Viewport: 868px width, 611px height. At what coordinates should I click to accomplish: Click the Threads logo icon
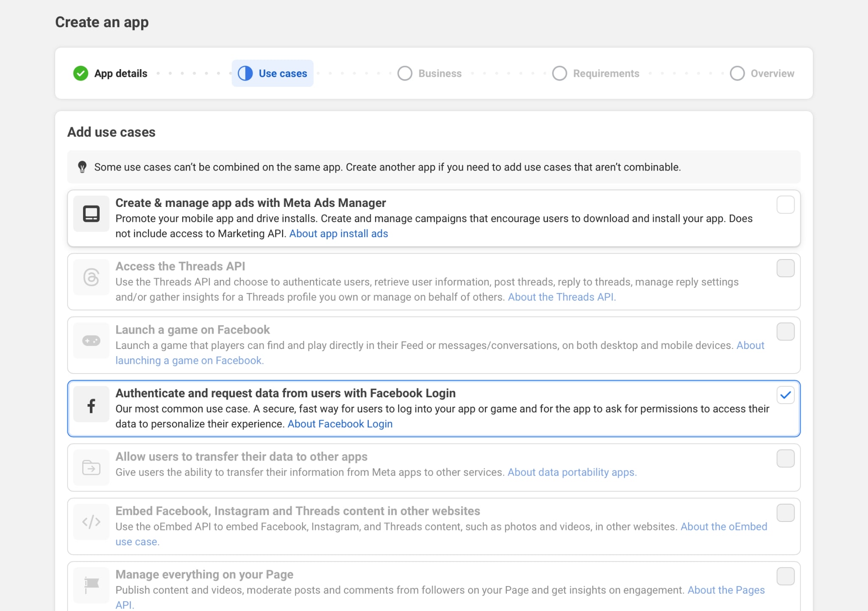[91, 277]
